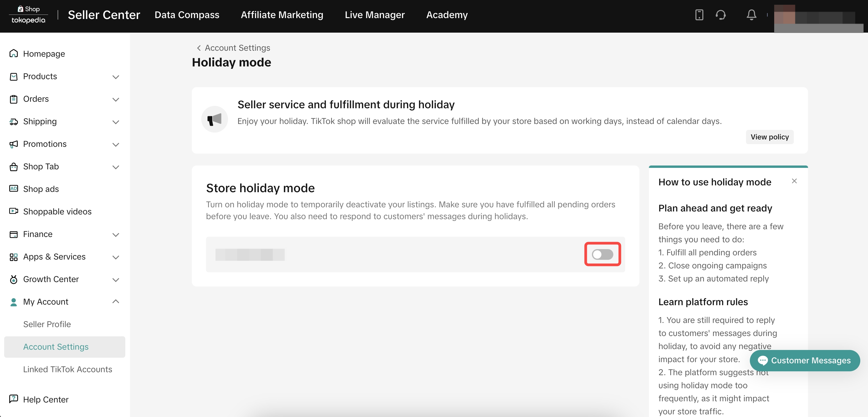Close the holiday mode help panel
Screen dimensions: 868x417
click(x=794, y=181)
